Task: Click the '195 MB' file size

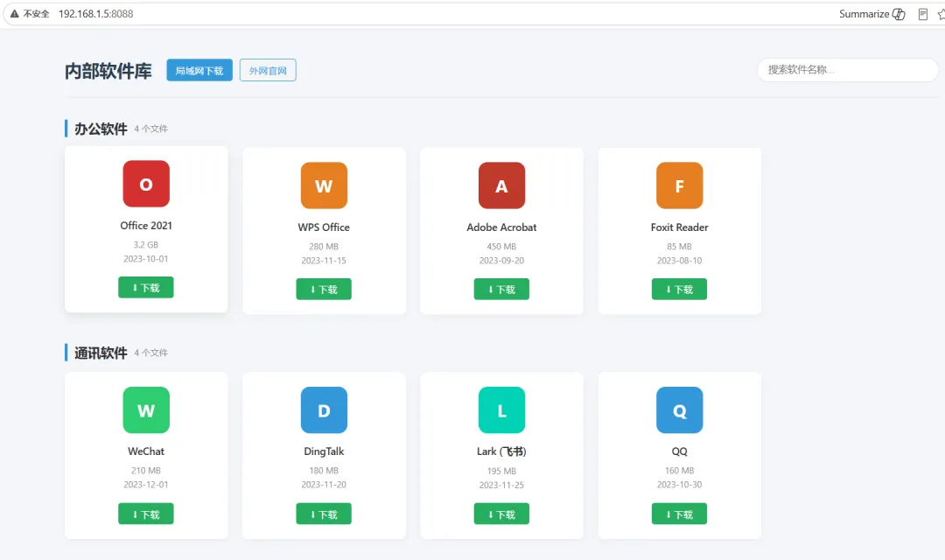Action: pos(501,472)
